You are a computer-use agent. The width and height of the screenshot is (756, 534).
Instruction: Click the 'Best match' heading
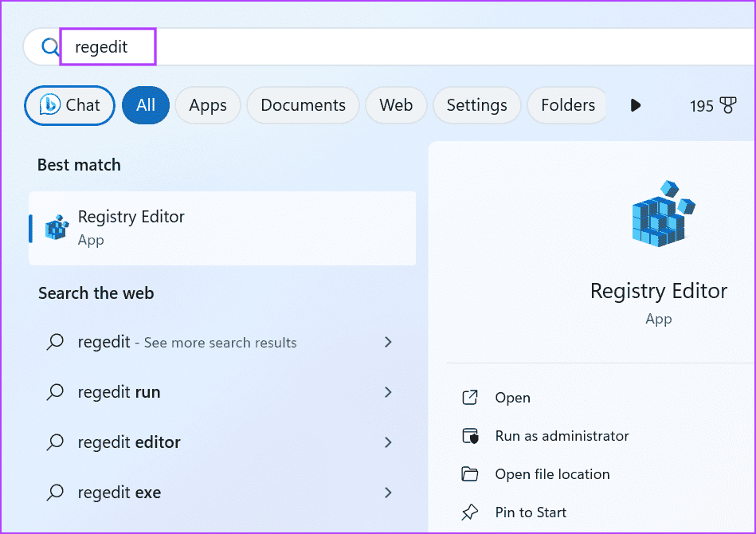coord(79,165)
